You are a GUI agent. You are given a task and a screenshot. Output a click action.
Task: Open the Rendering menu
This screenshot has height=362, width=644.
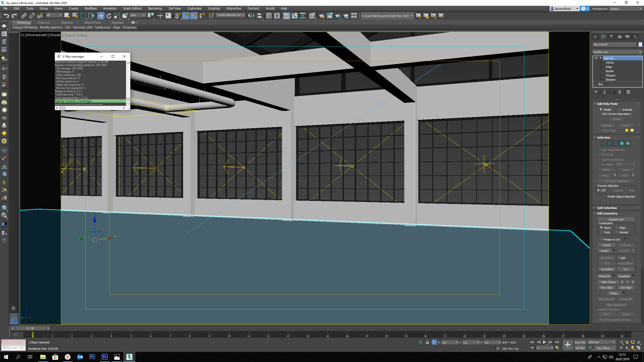155,9
